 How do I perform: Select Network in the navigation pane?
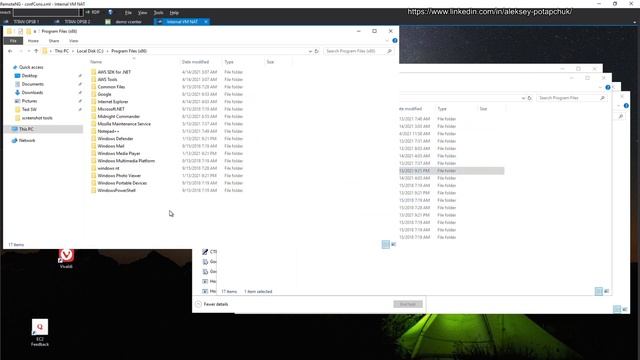(27, 140)
